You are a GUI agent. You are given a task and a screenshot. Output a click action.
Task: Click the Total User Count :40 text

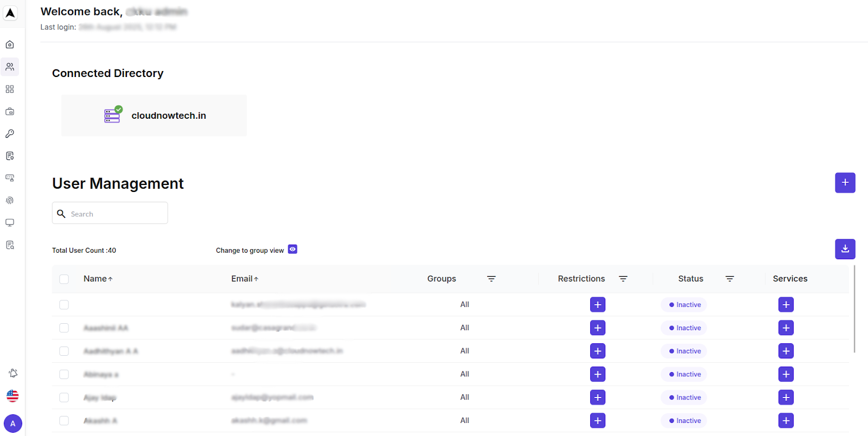point(84,251)
